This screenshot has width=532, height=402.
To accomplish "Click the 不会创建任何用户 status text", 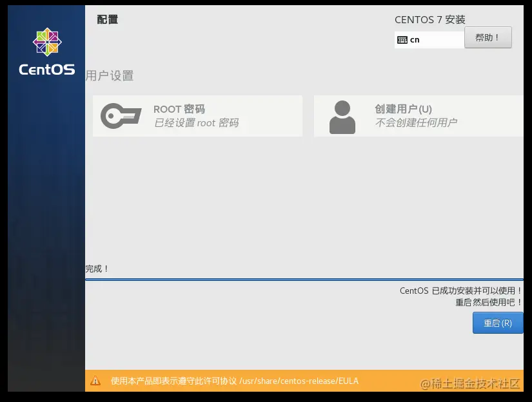I will pos(416,122).
